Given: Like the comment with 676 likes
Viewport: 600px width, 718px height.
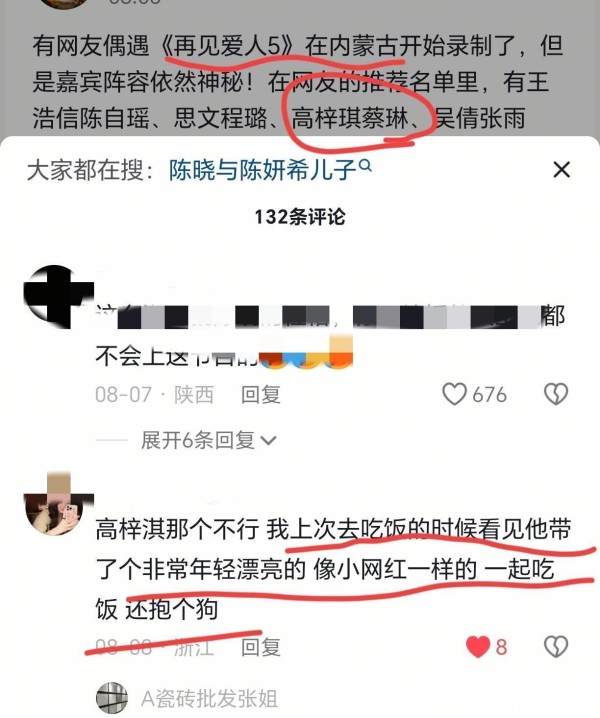Looking at the screenshot, I should tap(454, 394).
